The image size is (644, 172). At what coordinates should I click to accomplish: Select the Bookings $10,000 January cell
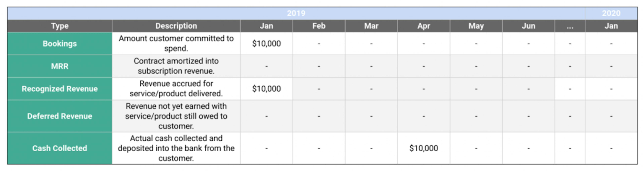(x=266, y=44)
